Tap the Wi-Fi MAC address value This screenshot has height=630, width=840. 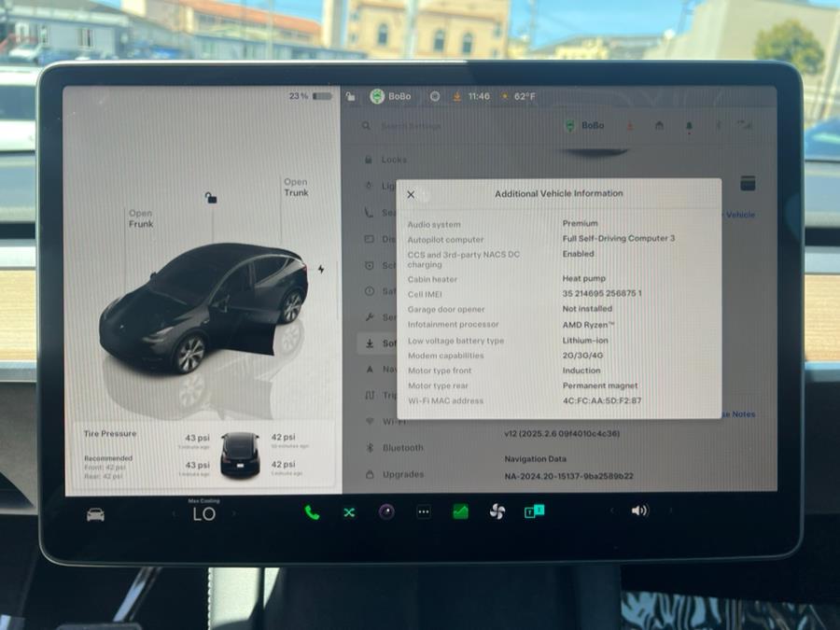click(x=602, y=400)
